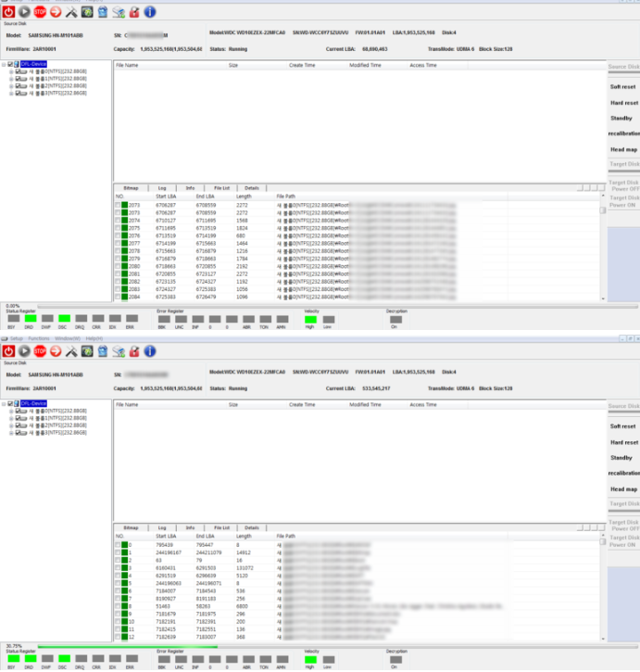Expand volume 0 NTFS node in top window
The image size is (640, 672).
pyautogui.click(x=11, y=71)
